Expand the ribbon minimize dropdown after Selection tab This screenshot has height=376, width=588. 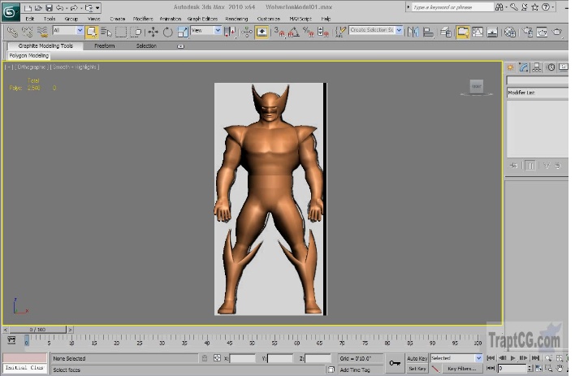pyautogui.click(x=180, y=46)
